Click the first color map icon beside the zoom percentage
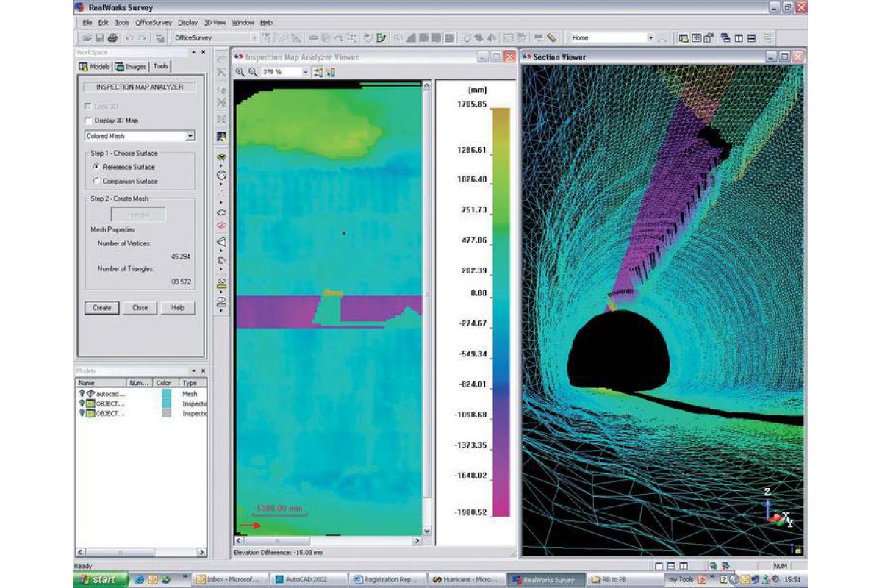 tap(318, 72)
